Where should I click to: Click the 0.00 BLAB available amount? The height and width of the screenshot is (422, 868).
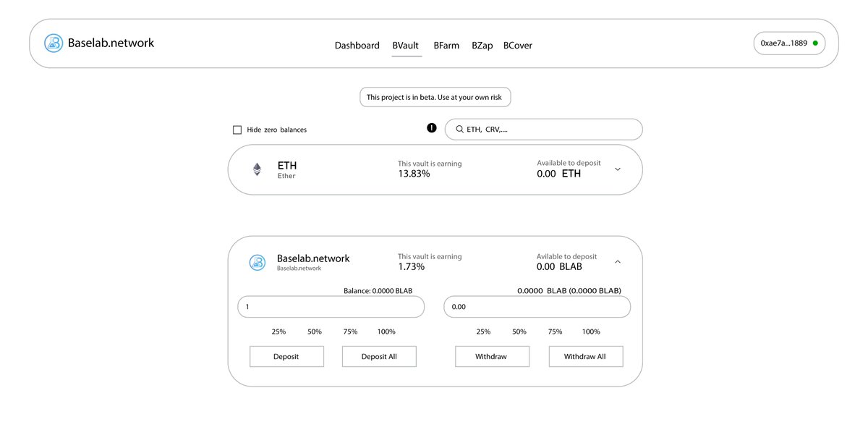(x=559, y=266)
